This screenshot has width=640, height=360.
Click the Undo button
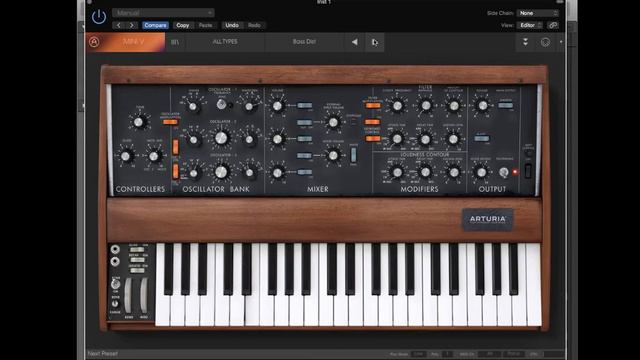[232, 25]
